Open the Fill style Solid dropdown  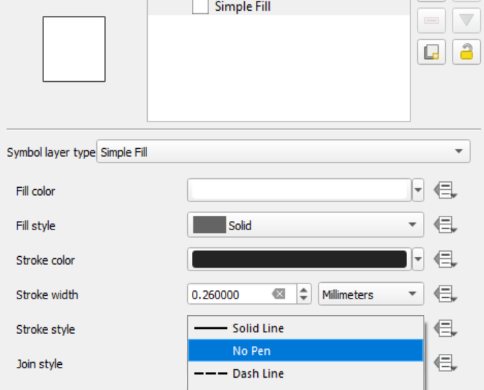point(305,225)
